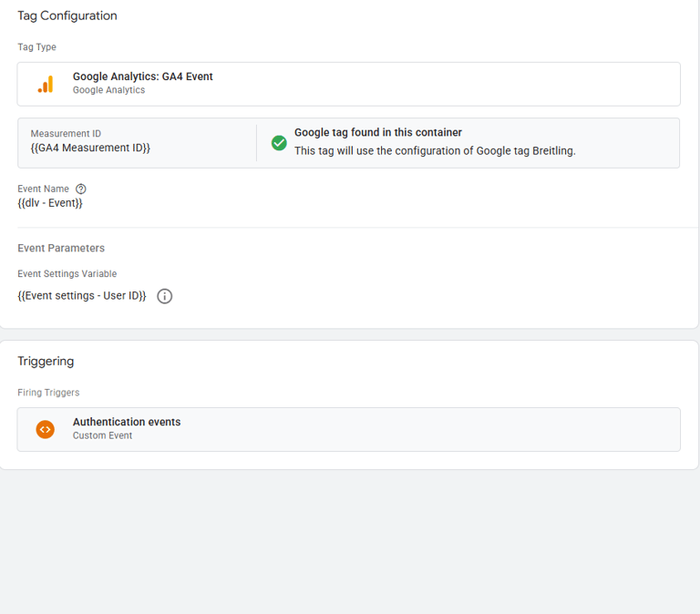Screen dimensions: 700x614
Task: Click the Measurement ID label
Action: (x=66, y=134)
